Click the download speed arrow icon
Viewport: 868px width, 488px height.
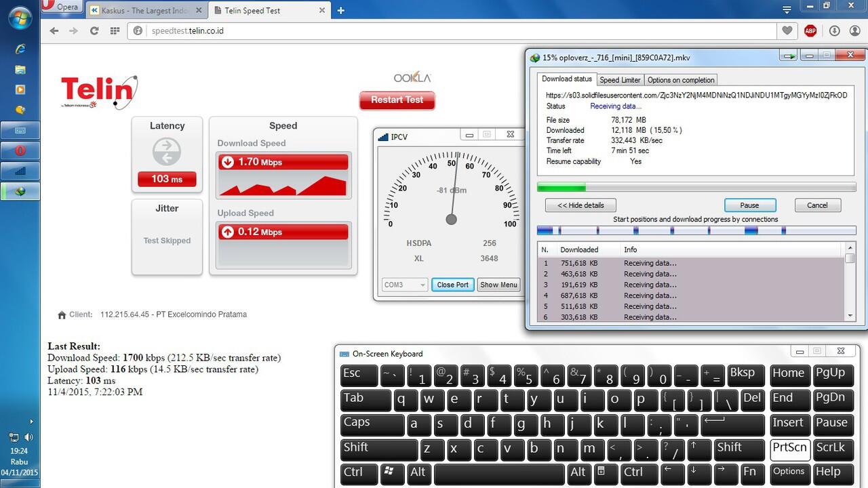tap(228, 162)
